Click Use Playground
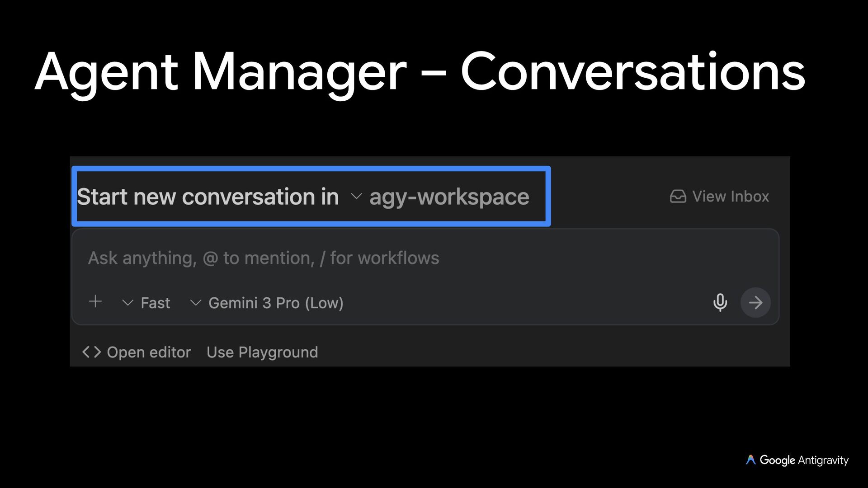 click(262, 352)
